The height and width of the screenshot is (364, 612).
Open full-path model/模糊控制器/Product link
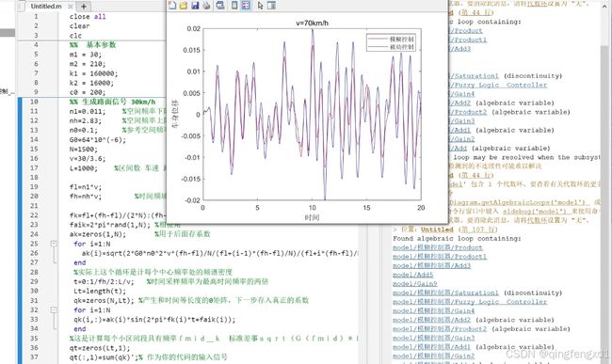(438, 247)
